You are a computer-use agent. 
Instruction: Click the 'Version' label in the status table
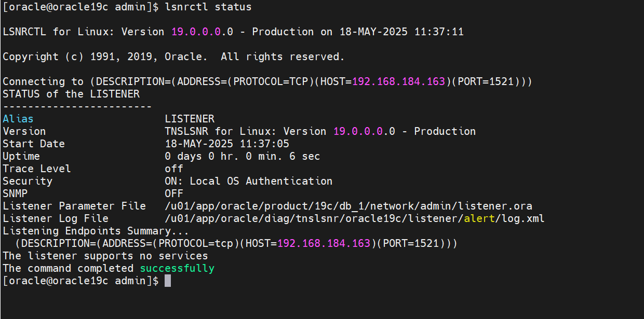tap(24, 132)
